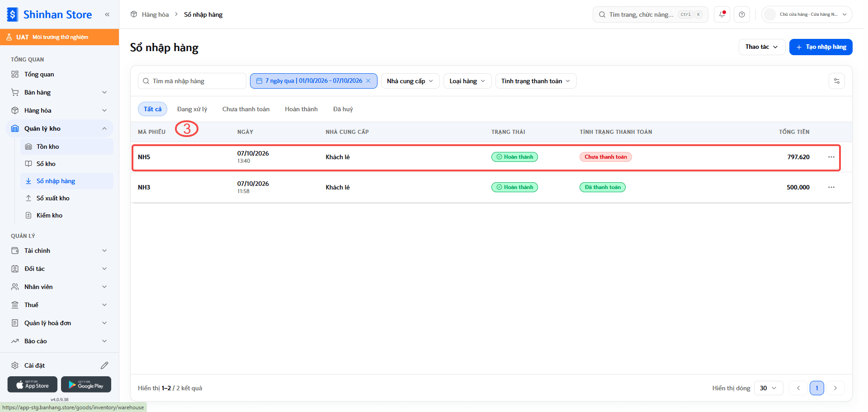The height and width of the screenshot is (412, 868).
Task: Open the more options menu for NH3
Action: (831, 187)
